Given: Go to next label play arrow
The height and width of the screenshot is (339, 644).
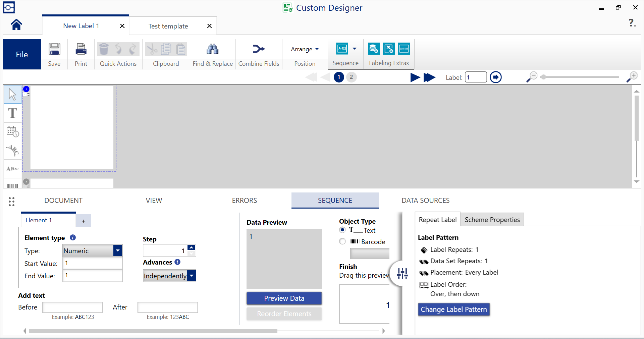Looking at the screenshot, I should coord(415,77).
